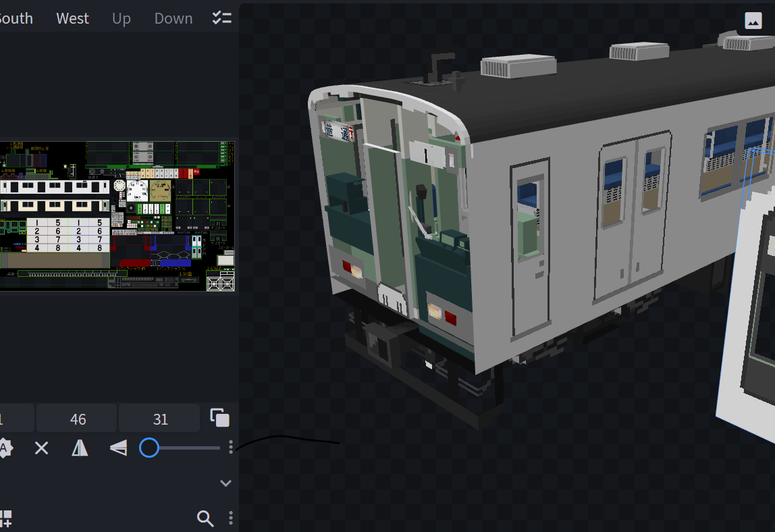Click the train texture thumbnail preview
This screenshot has width=775, height=532.
click(117, 216)
